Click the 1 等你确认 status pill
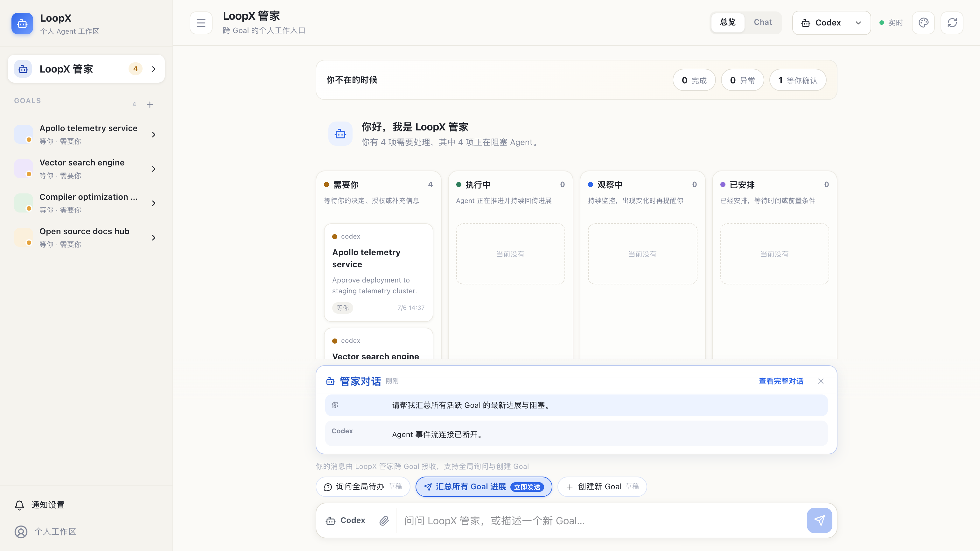 click(x=798, y=80)
